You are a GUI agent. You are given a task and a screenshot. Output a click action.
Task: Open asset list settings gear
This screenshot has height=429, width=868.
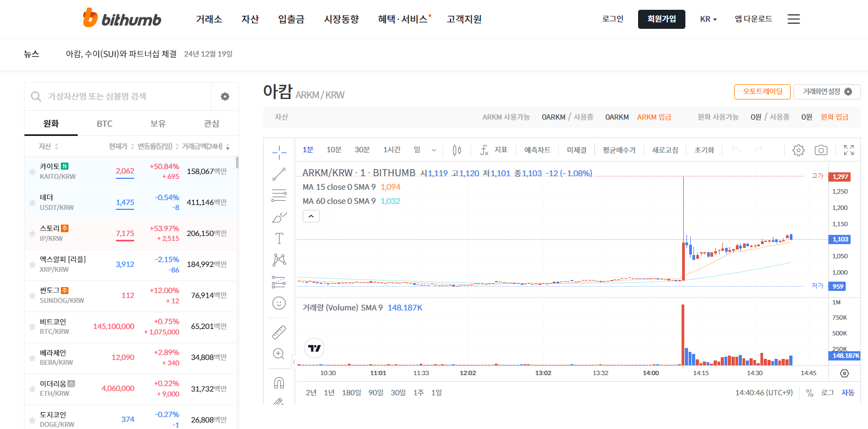click(225, 96)
